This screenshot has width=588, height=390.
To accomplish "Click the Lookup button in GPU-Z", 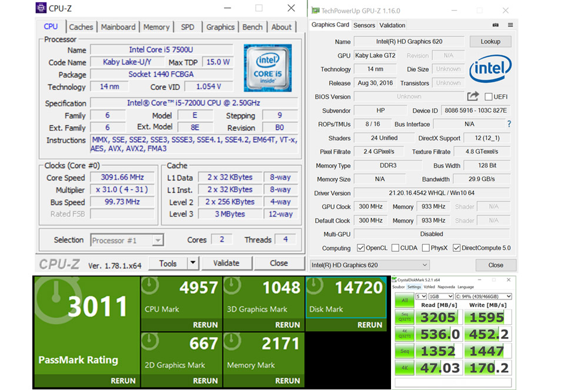I will tap(490, 42).
